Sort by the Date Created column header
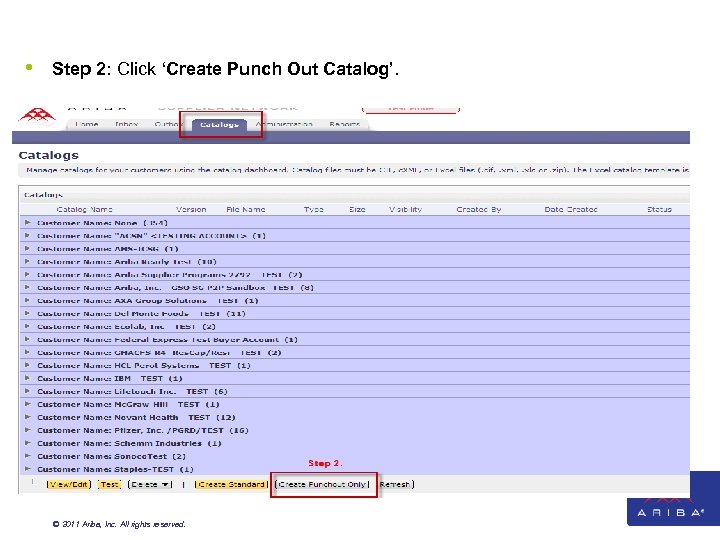720x540 pixels. click(x=571, y=209)
